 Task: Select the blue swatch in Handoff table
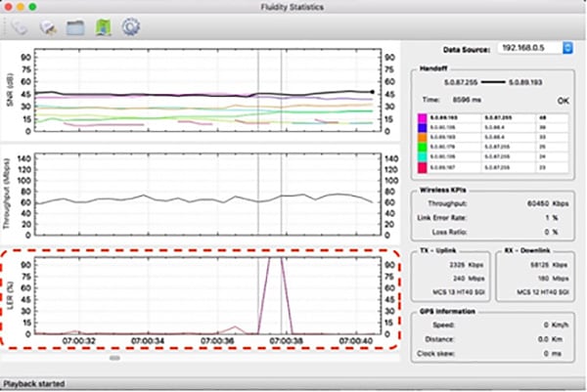tap(423, 128)
